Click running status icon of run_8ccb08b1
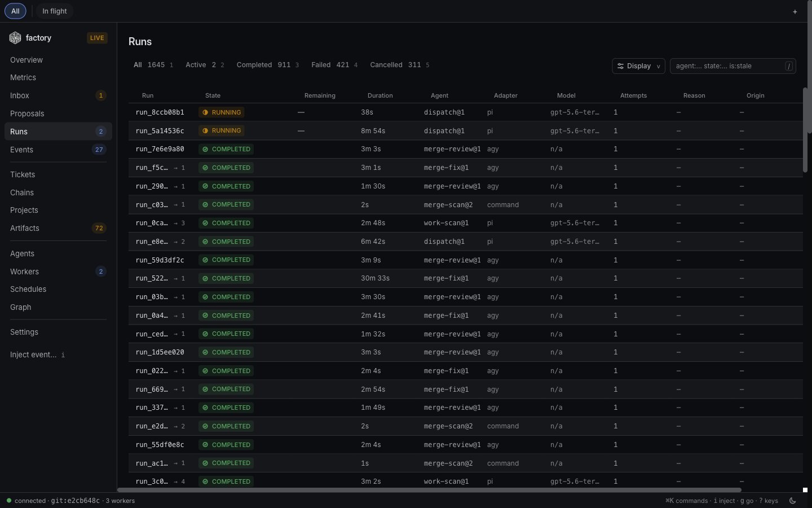Viewport: 812px width, 508px height. 205,112
